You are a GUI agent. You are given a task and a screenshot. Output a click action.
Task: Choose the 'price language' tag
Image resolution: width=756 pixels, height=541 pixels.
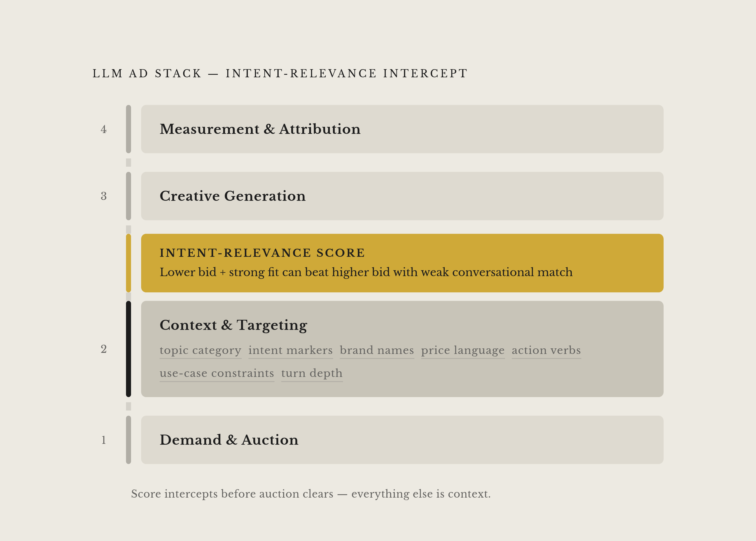463,351
